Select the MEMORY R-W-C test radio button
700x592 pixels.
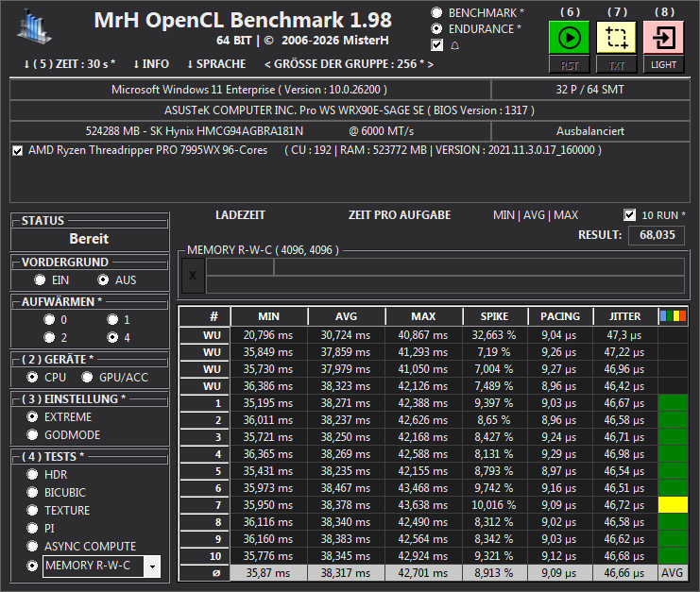coord(32,566)
